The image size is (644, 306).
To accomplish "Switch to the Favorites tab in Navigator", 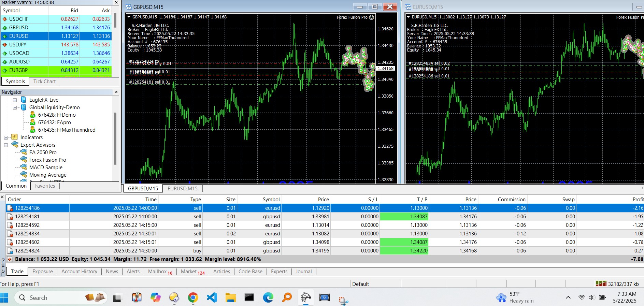I will [45, 186].
